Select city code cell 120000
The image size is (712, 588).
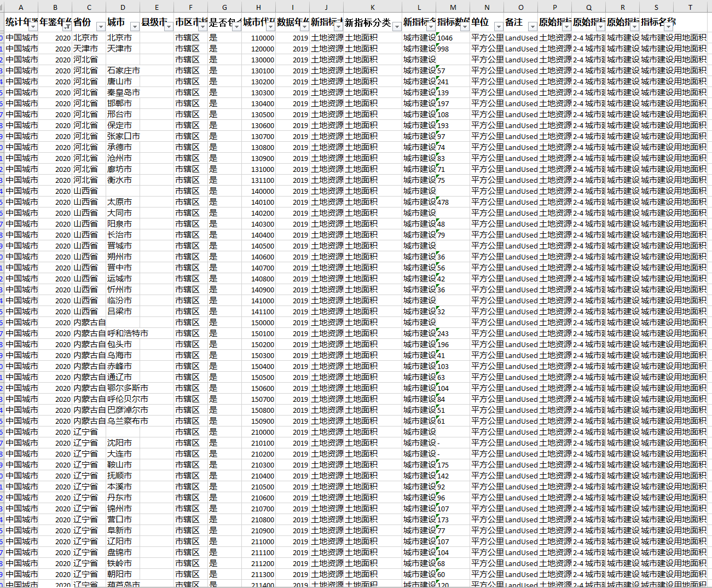[x=259, y=49]
